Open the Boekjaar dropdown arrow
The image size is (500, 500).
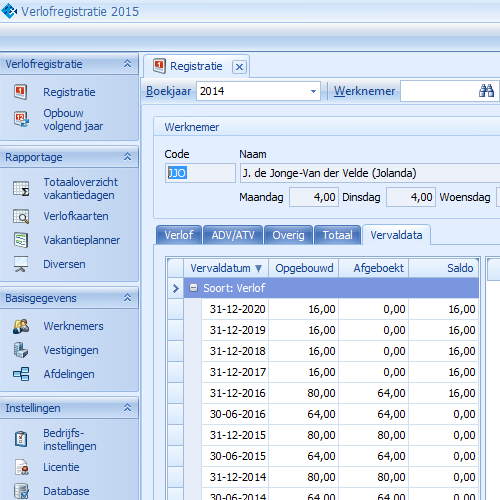[x=313, y=91]
